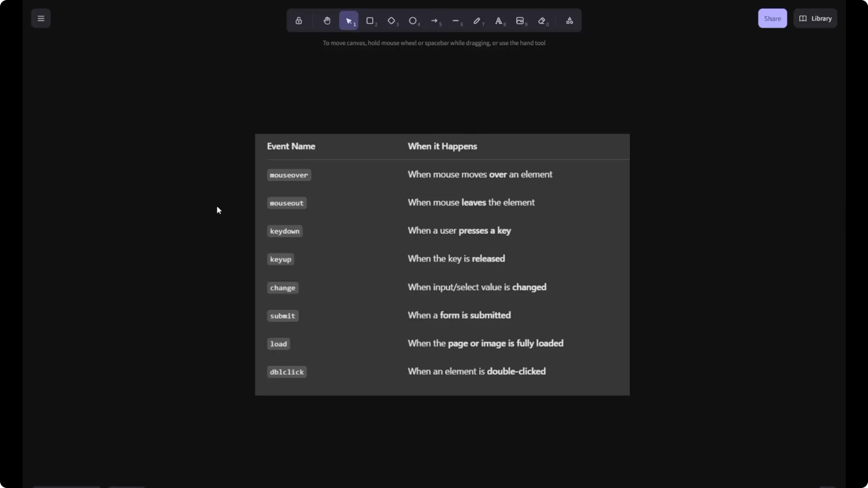Select the Selection arrow tool
Image resolution: width=868 pixels, height=488 pixels.
[x=349, y=21]
